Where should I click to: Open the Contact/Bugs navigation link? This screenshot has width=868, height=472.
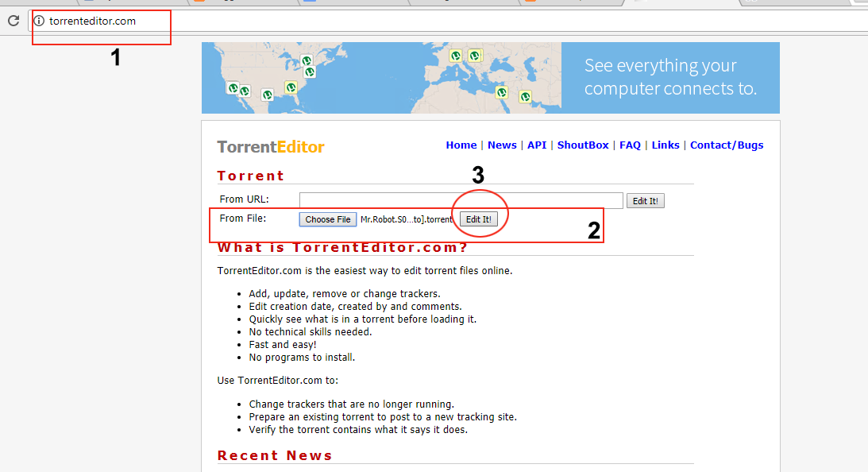click(x=727, y=145)
